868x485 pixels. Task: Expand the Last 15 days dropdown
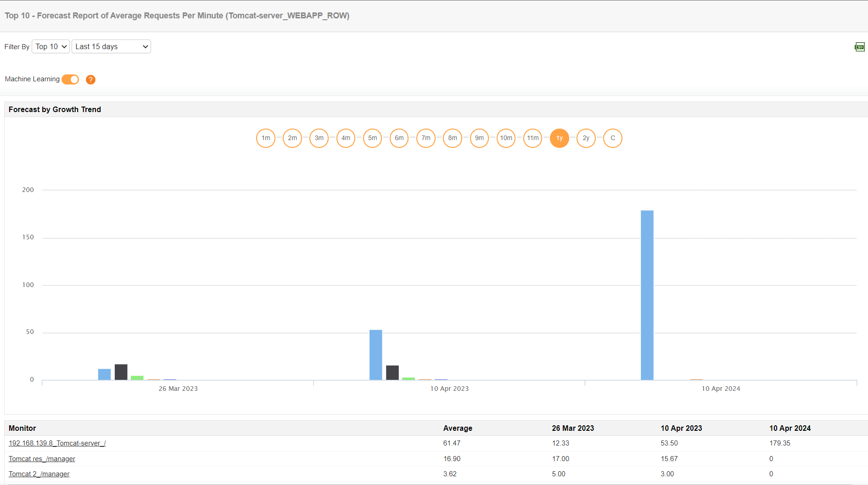point(111,46)
